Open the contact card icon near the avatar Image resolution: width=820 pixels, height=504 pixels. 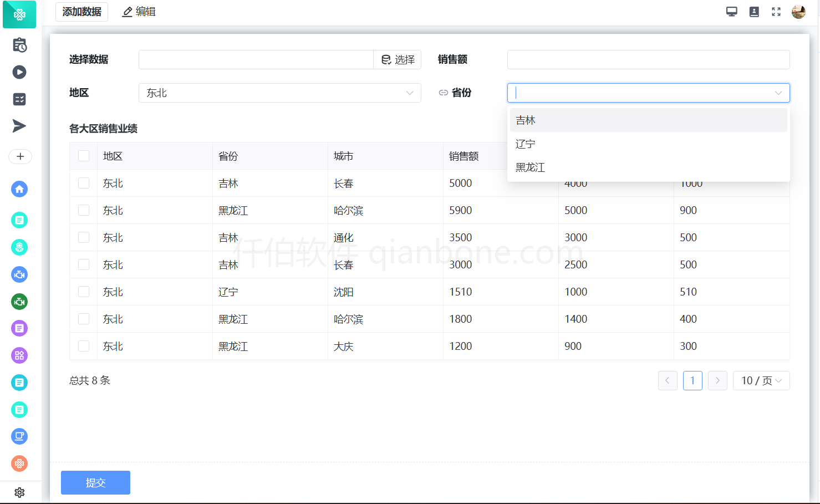754,11
